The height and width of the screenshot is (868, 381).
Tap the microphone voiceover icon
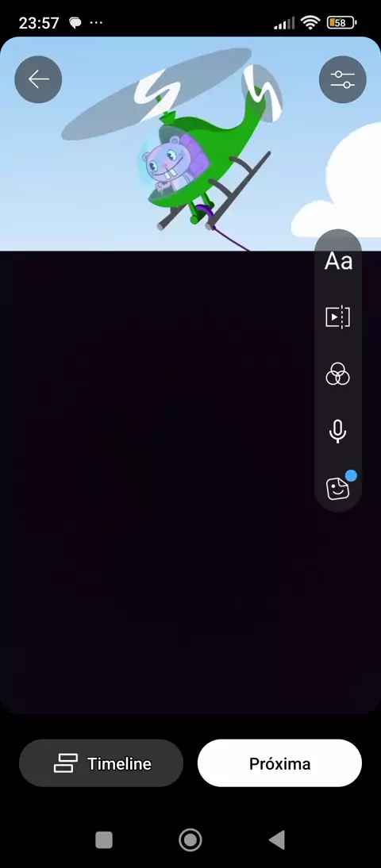(x=338, y=432)
